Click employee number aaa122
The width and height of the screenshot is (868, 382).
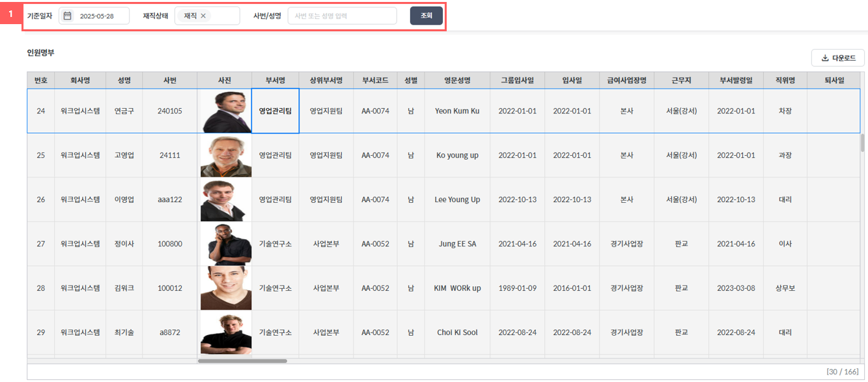[170, 199]
